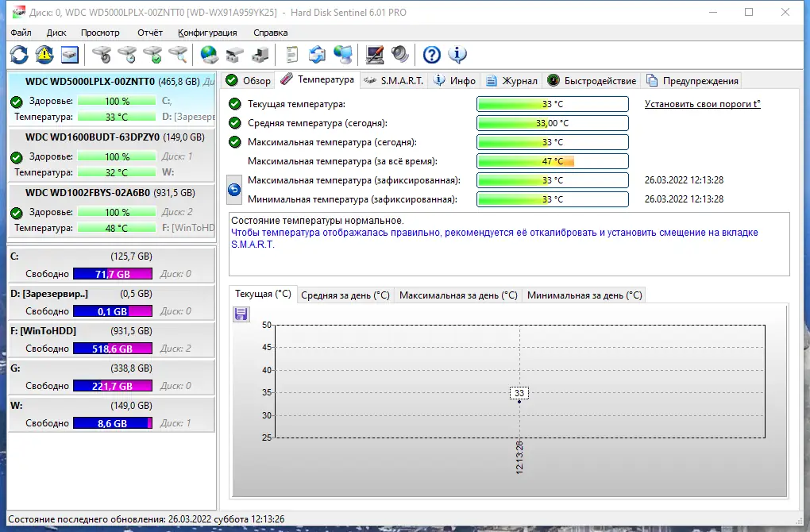The image size is (810, 532).
Task: Click green check beside Максимальная температура (сегодня)
Action: point(234,142)
